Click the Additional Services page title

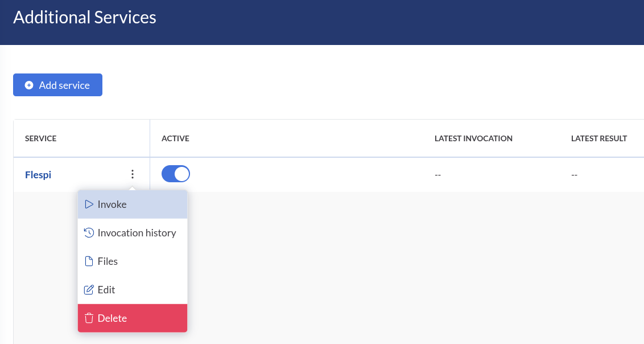[x=85, y=18]
